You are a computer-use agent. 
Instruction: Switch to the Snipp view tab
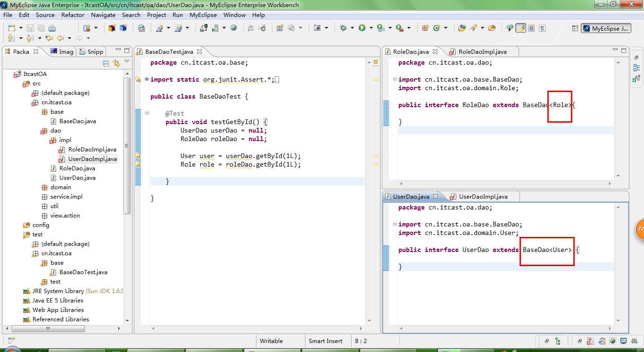pyautogui.click(x=91, y=51)
